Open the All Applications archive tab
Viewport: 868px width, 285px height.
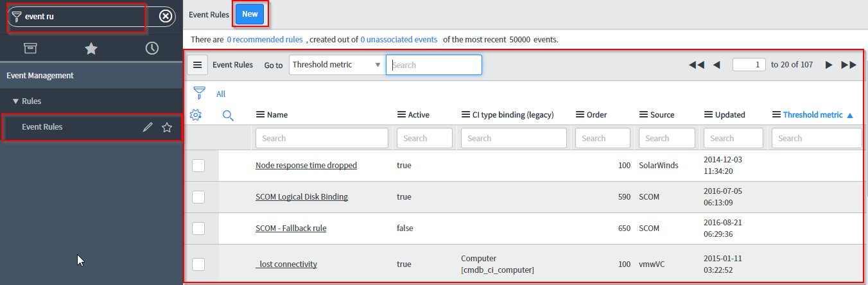[x=30, y=48]
